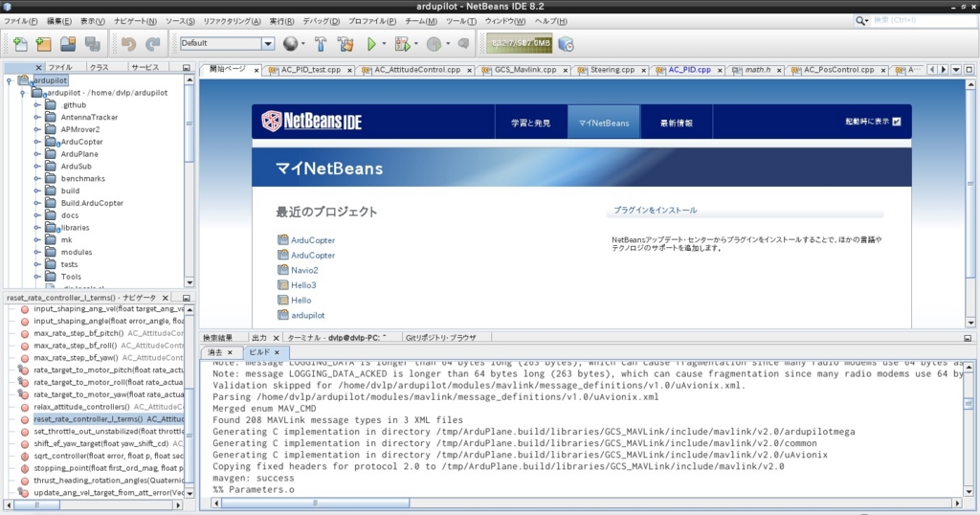The width and height of the screenshot is (980, 515).
Task: Open the ファイル menu
Action: [x=21, y=21]
